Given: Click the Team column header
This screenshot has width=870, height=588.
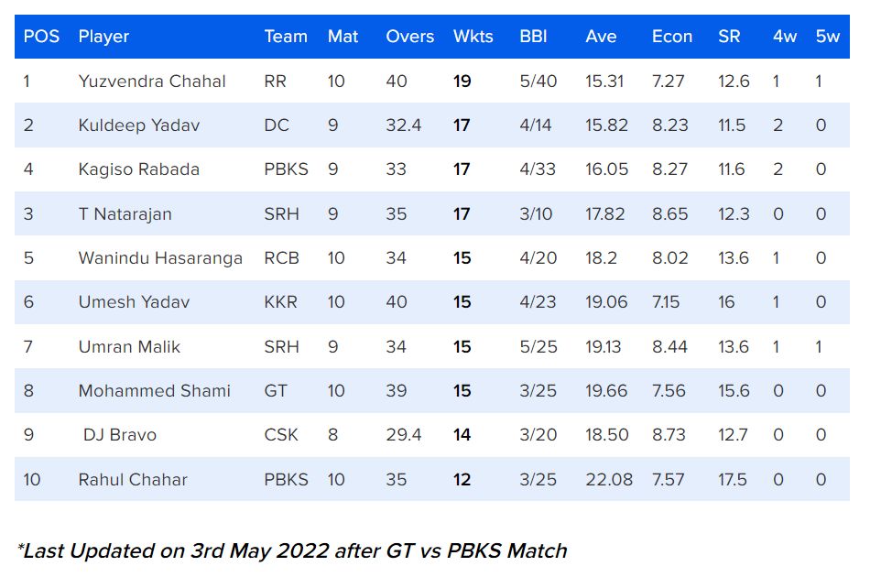Looking at the screenshot, I should [x=286, y=37].
